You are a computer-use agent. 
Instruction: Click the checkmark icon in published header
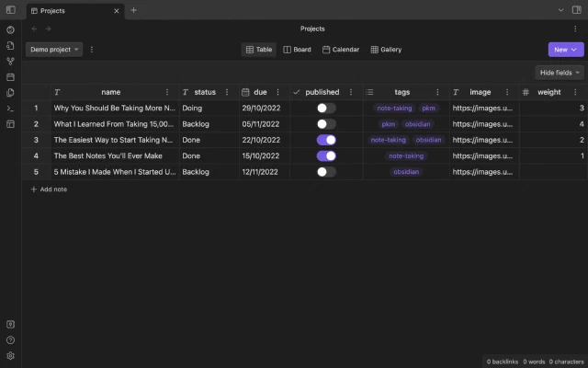click(x=297, y=92)
